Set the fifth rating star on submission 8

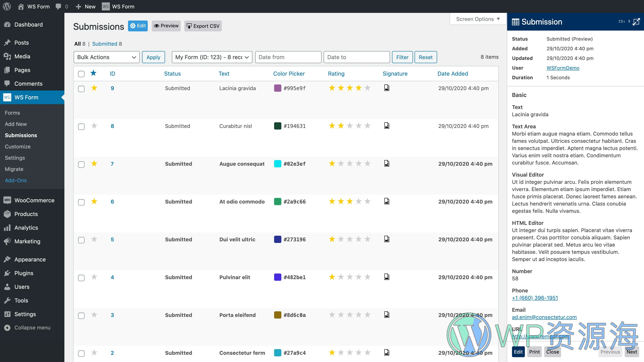(367, 126)
